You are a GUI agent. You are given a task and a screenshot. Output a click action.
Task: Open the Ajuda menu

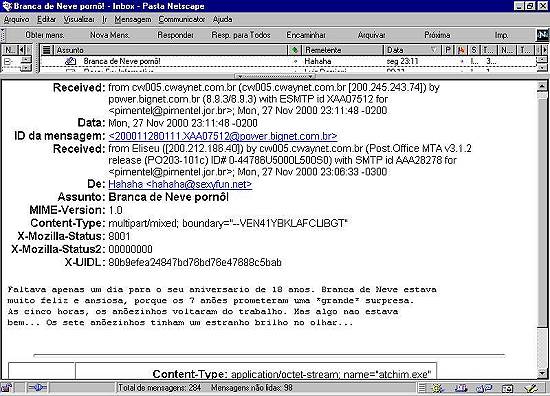[222, 19]
